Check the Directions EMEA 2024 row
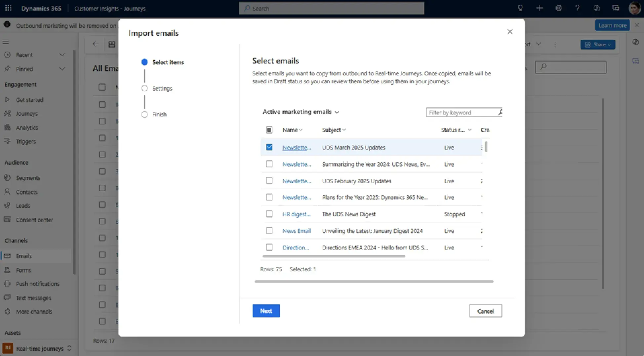The width and height of the screenshot is (644, 356). [x=269, y=247]
